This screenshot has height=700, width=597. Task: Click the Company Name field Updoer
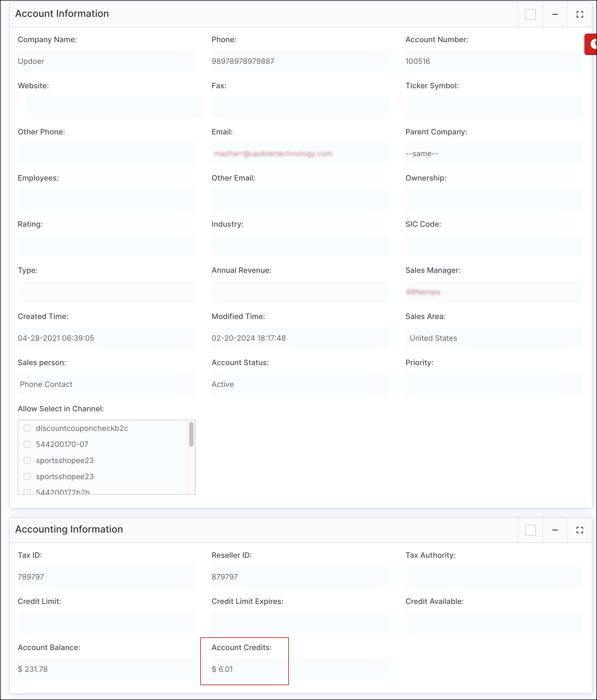click(107, 61)
